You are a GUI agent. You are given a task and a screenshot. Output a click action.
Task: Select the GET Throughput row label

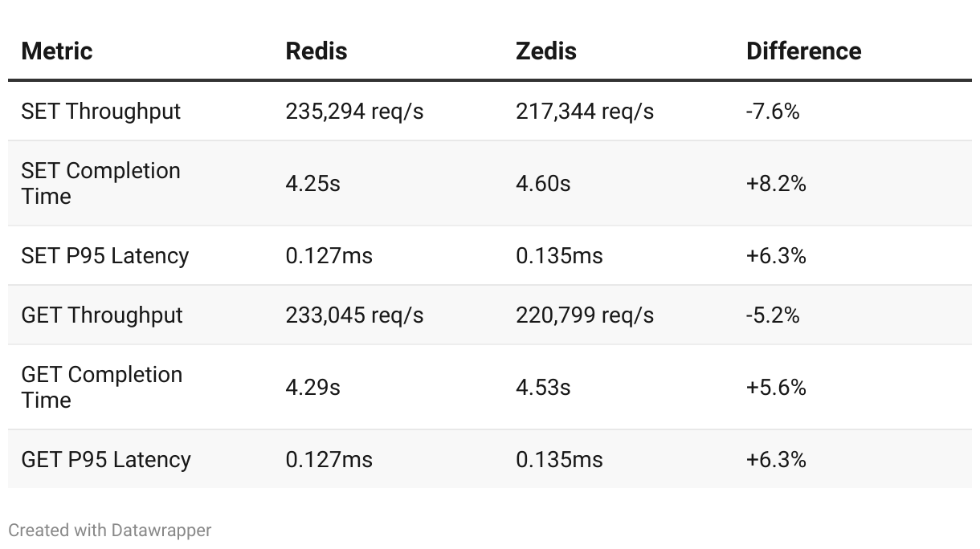(102, 315)
